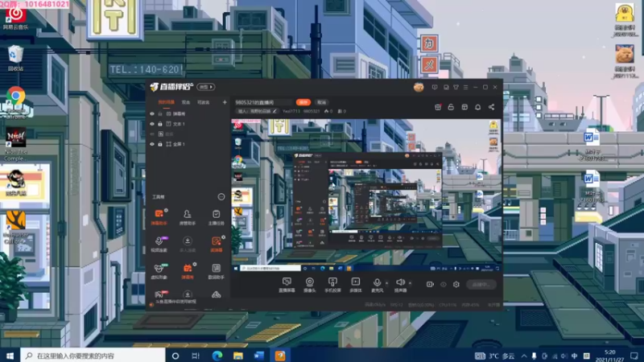Add a 摄像头 camera source
The image size is (644, 362).
tap(310, 285)
